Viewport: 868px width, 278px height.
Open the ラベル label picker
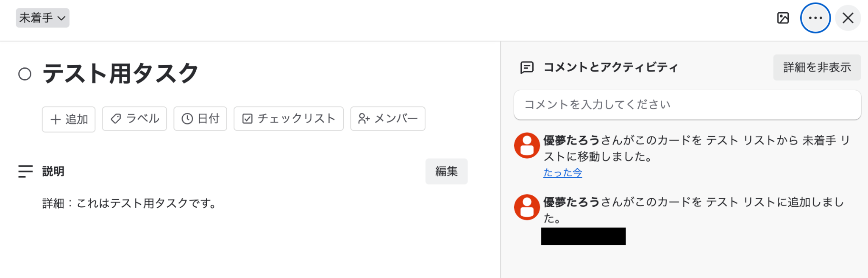134,119
